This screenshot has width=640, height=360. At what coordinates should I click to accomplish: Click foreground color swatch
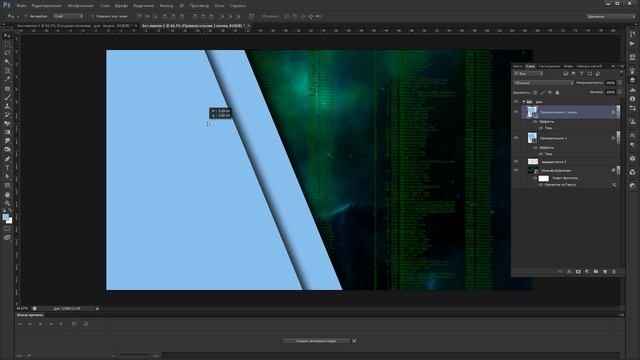6,217
